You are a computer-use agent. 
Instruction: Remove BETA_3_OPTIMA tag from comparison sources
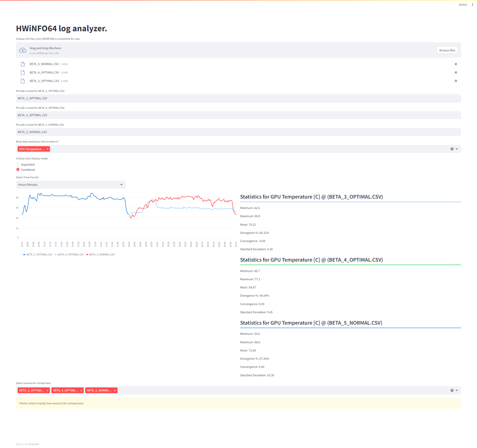(47, 390)
